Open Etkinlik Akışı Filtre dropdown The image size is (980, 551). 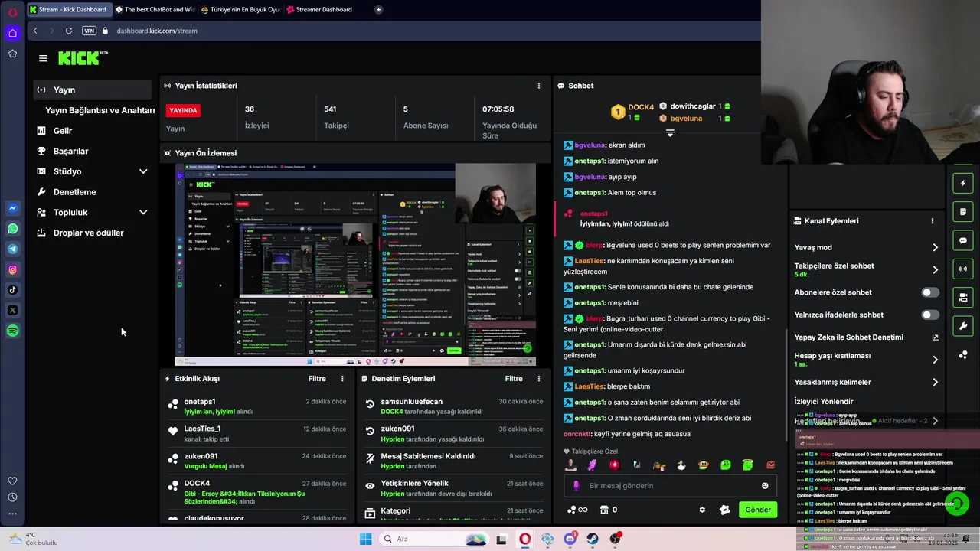click(317, 379)
